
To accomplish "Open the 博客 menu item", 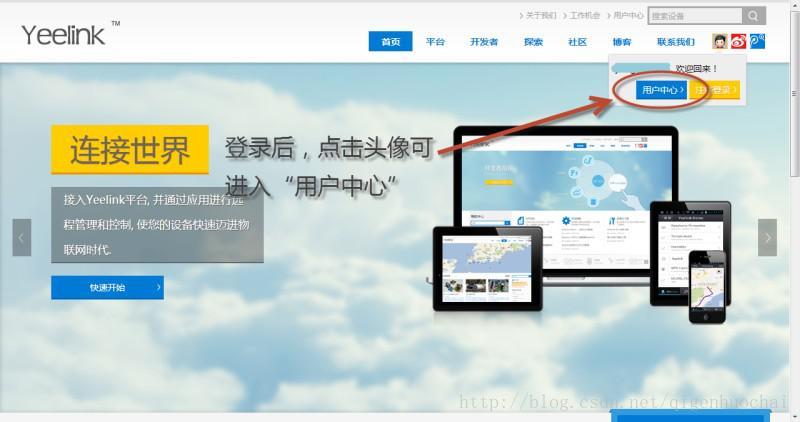I will [621, 41].
